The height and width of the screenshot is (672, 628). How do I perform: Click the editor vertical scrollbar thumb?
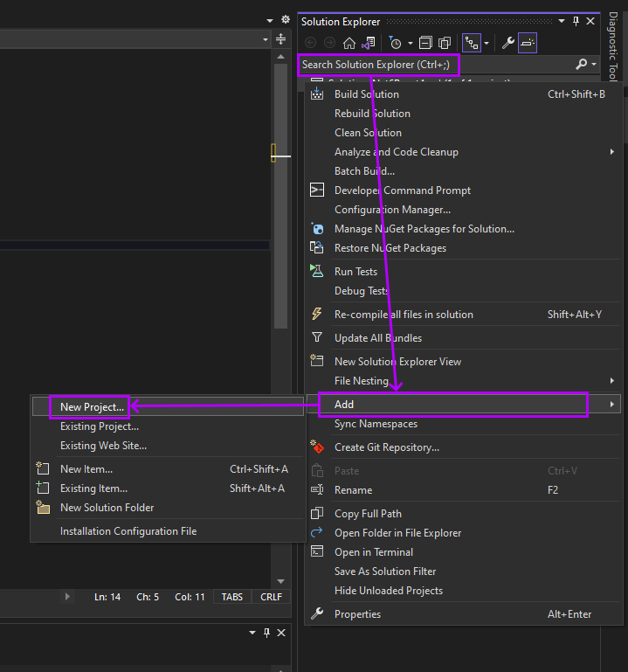tap(280, 197)
